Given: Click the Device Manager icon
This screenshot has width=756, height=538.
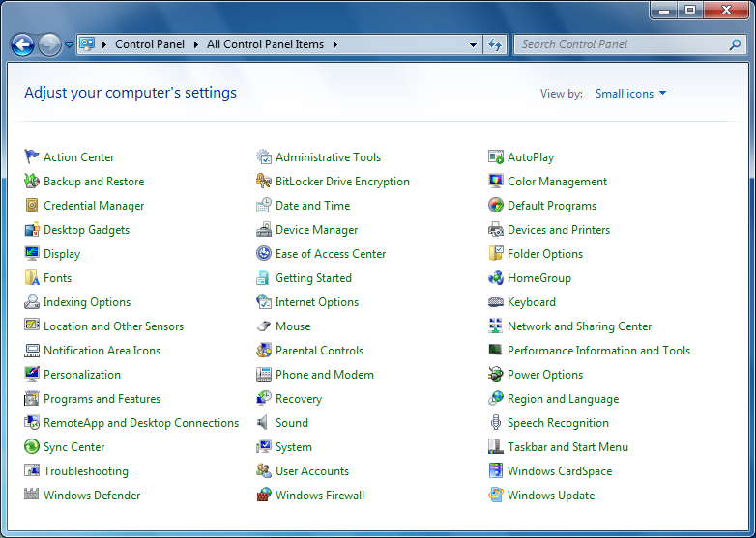Looking at the screenshot, I should 264,230.
